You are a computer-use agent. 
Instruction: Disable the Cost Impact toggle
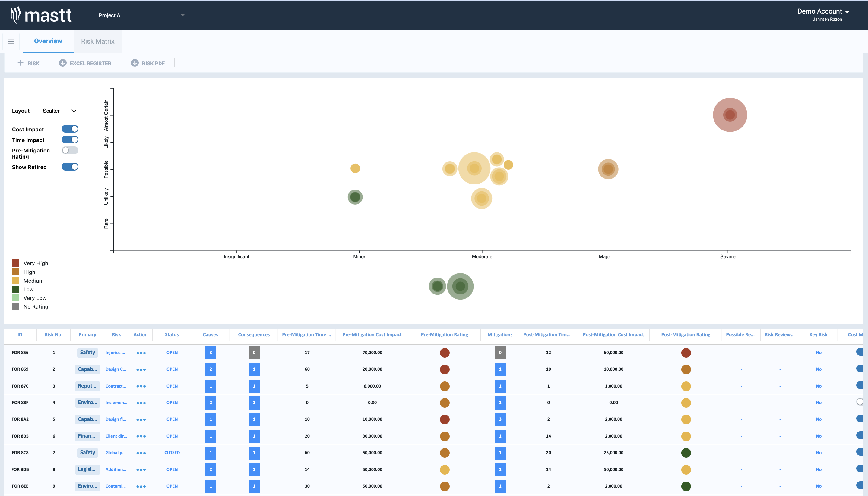(x=70, y=129)
